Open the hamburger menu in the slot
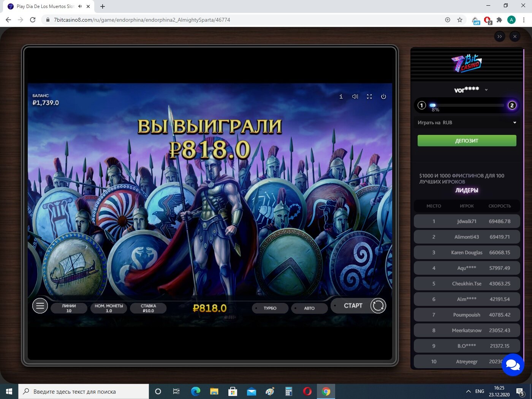 click(x=40, y=306)
